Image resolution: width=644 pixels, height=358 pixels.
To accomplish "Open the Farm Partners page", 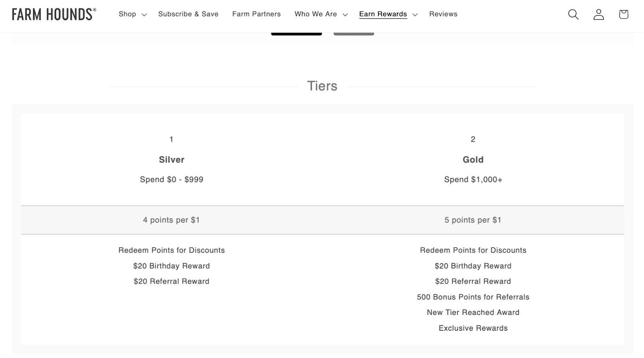I will tap(256, 14).
